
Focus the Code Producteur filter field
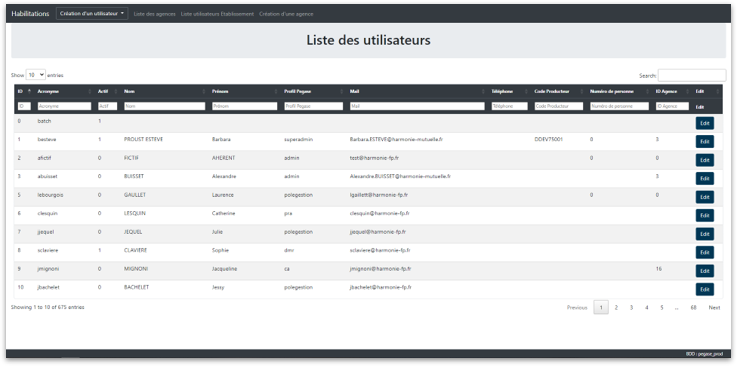559,107
